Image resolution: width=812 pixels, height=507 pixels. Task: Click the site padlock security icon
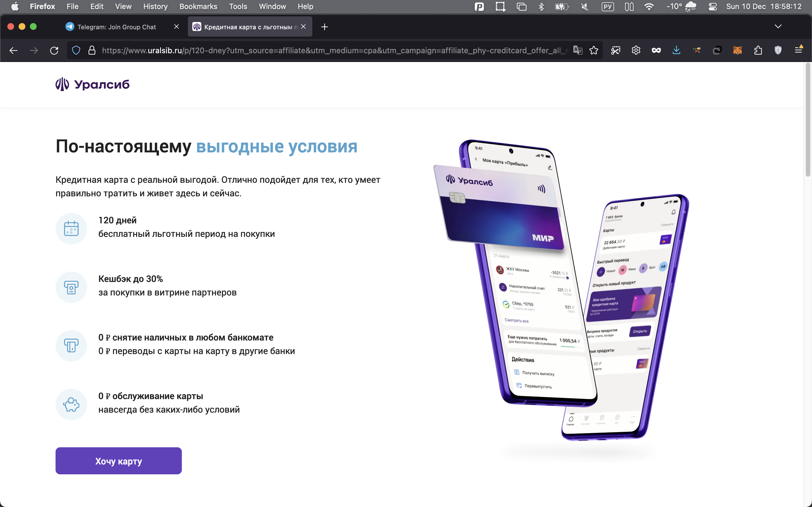coord(92,51)
